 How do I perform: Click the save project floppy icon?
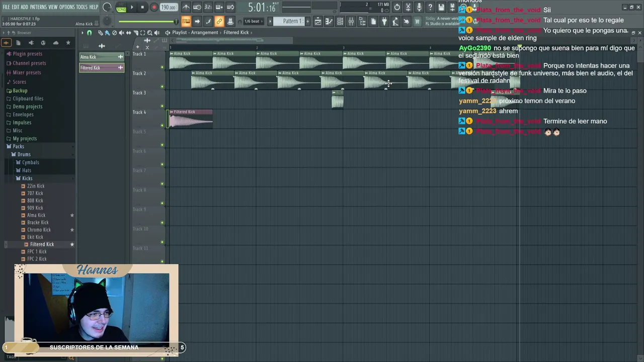(441, 7)
